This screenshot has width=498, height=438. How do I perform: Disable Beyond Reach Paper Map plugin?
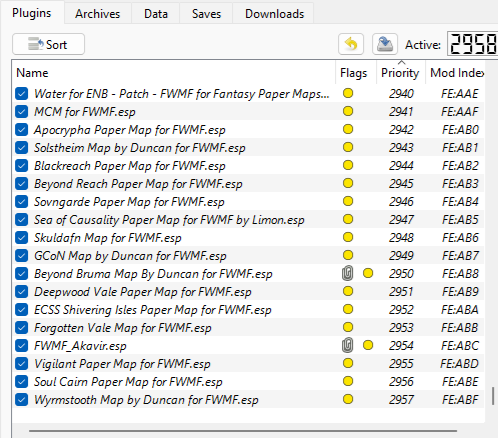click(22, 184)
